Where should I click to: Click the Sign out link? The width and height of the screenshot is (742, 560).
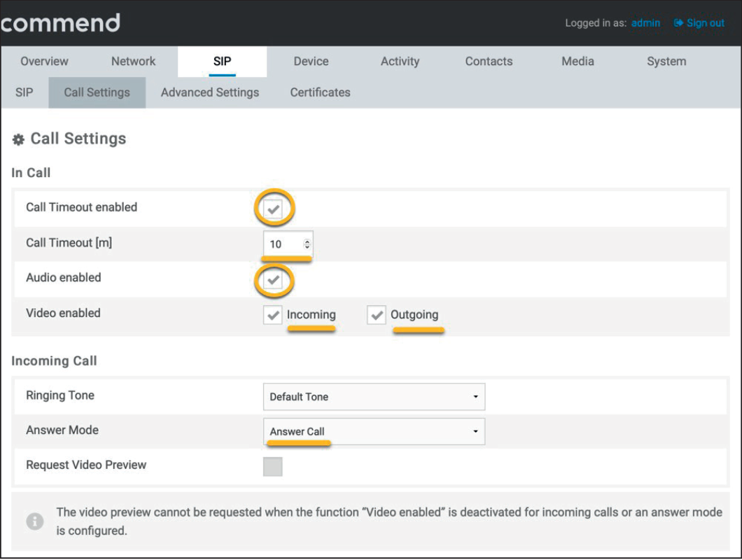[705, 22]
